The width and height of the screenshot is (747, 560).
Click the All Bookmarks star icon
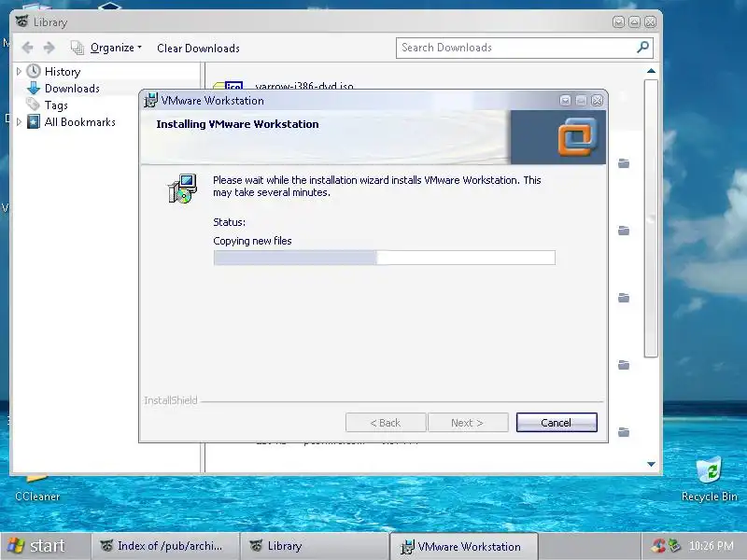tap(34, 122)
